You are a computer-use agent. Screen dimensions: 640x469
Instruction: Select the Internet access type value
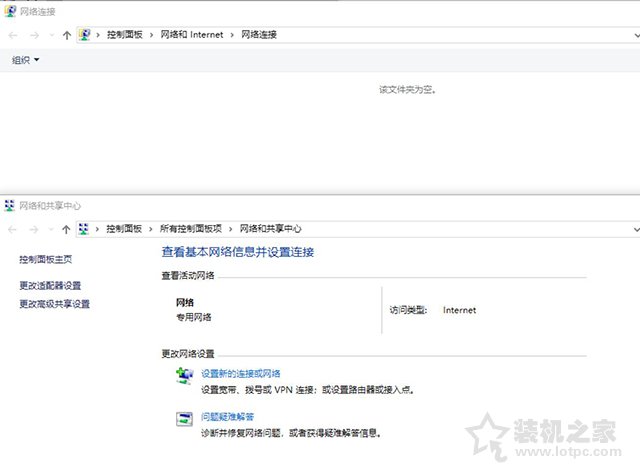pyautogui.click(x=460, y=310)
